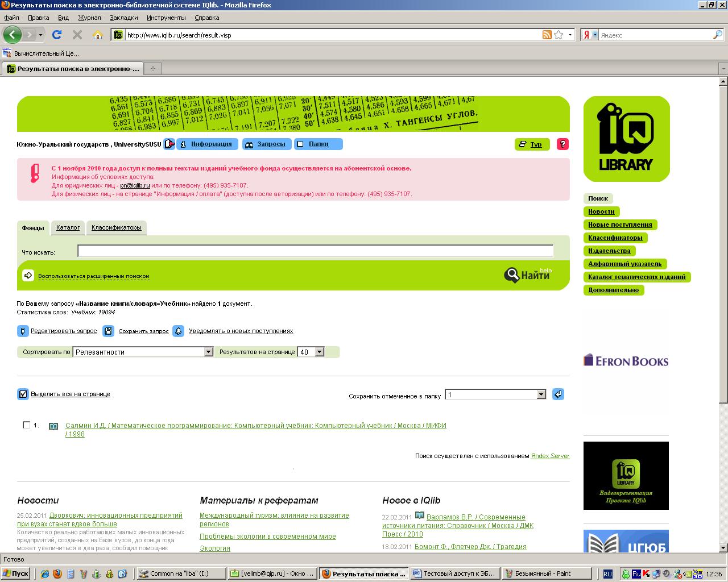Click the arrow icon beside advanced search
The height and width of the screenshot is (582, 728).
point(28,276)
